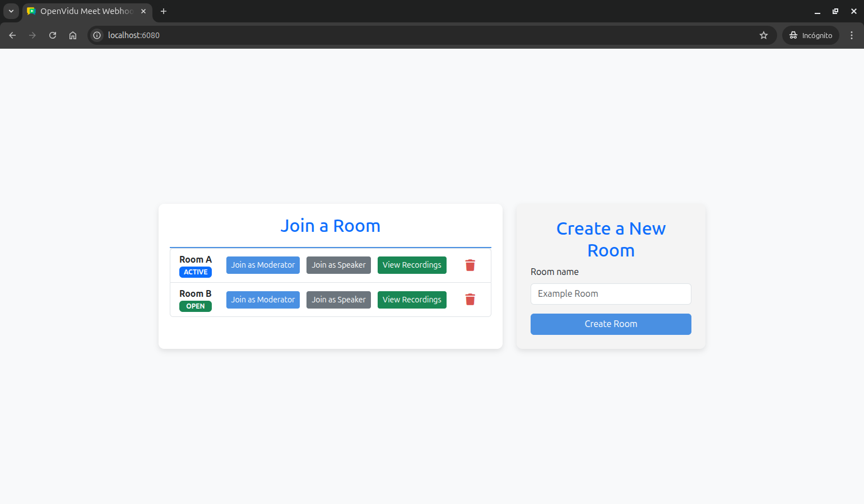This screenshot has width=864, height=504.
Task: View Recordings for Room A
Action: pyautogui.click(x=412, y=265)
